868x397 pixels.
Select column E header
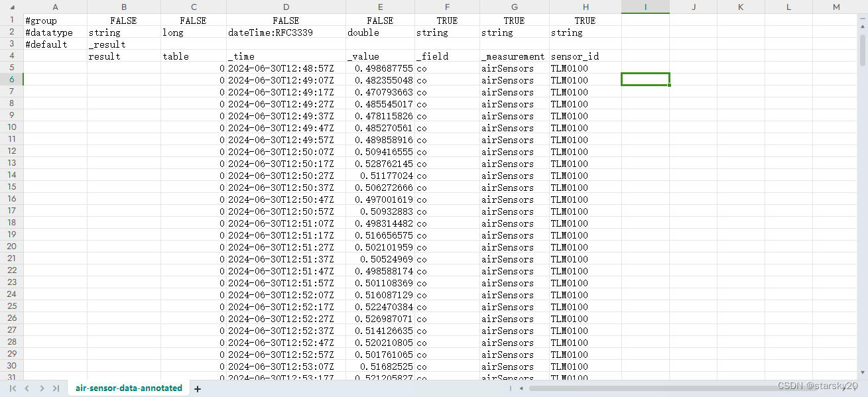379,7
